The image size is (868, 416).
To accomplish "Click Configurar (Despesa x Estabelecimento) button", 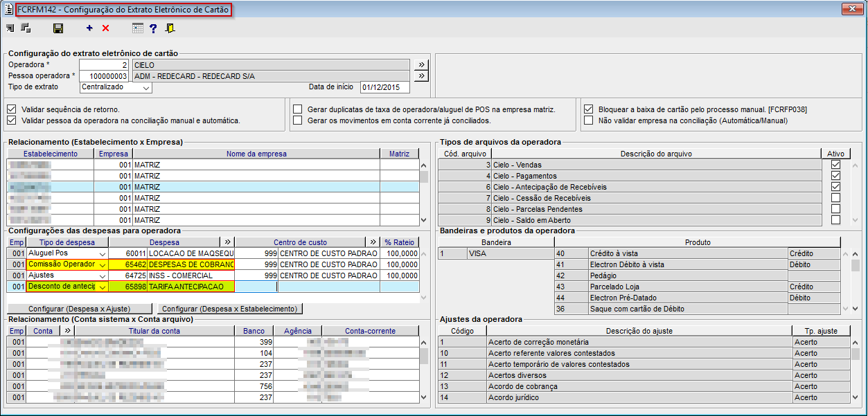I will [231, 309].
